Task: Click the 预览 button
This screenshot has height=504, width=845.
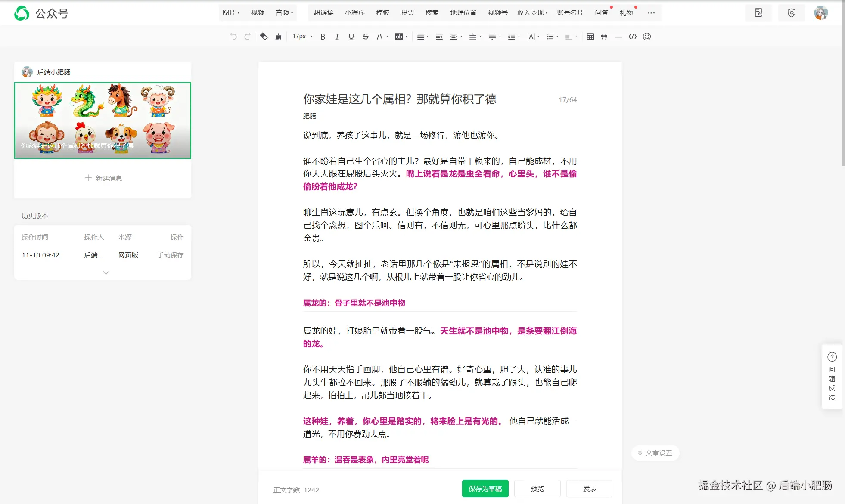Action: (x=537, y=489)
